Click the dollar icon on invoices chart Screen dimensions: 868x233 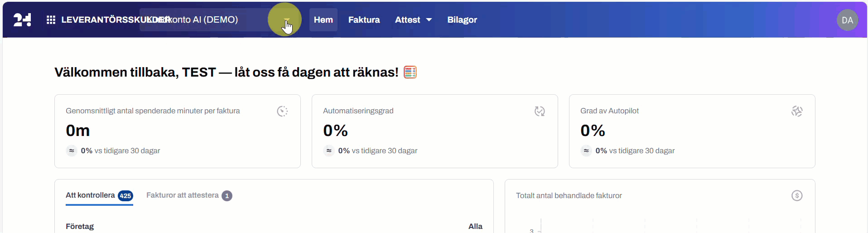[x=797, y=195]
